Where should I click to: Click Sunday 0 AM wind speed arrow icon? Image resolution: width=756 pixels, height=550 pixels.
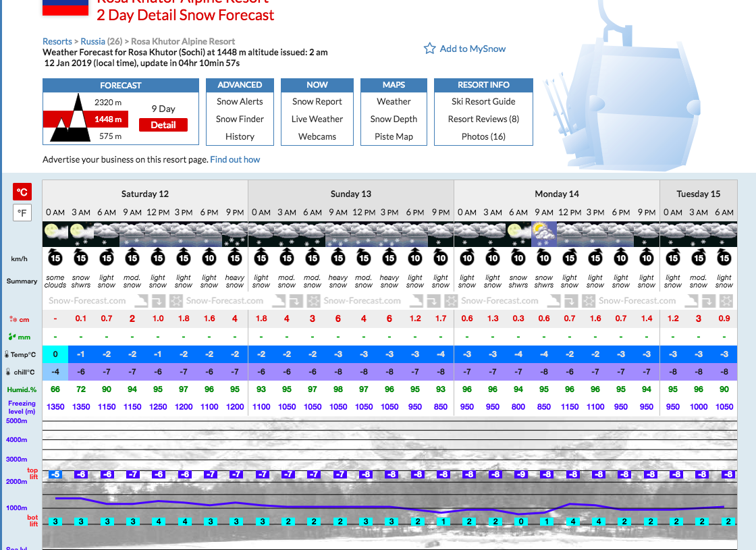(x=261, y=257)
